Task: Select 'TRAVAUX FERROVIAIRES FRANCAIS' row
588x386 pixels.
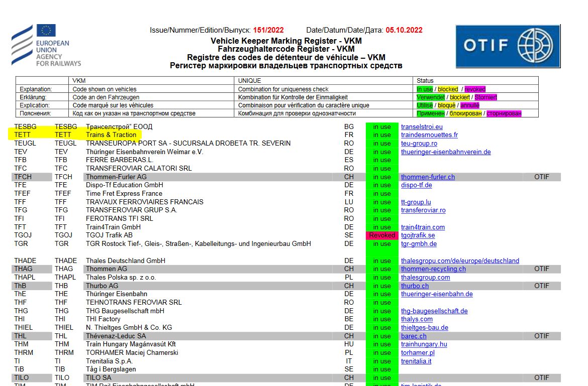Action: (144, 202)
